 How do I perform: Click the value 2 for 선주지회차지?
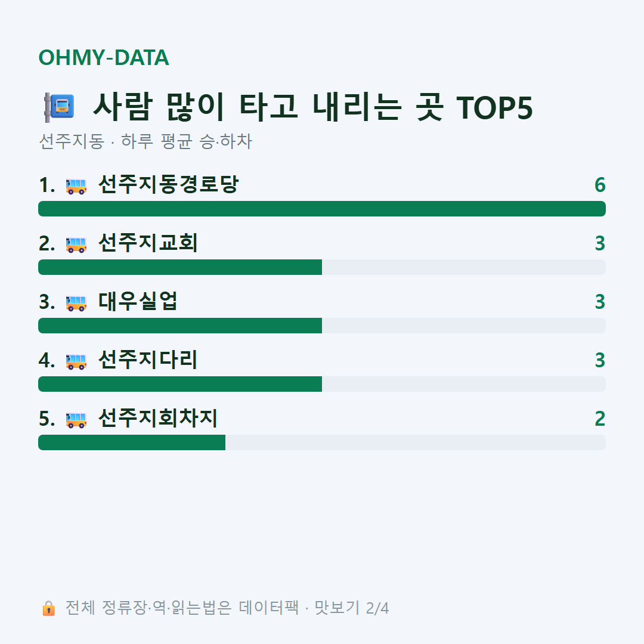[x=600, y=419]
